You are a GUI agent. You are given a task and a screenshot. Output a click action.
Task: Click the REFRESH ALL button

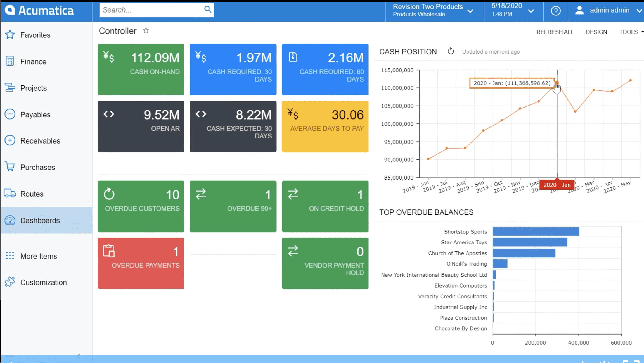click(555, 32)
